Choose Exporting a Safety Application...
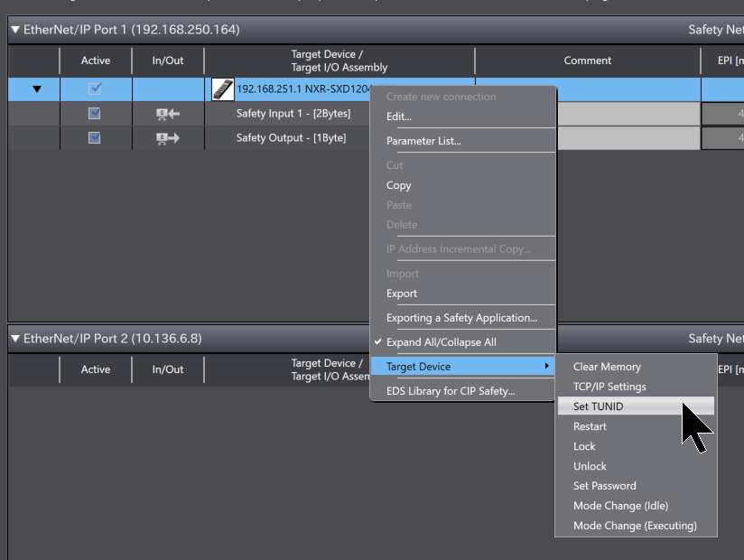 point(461,318)
